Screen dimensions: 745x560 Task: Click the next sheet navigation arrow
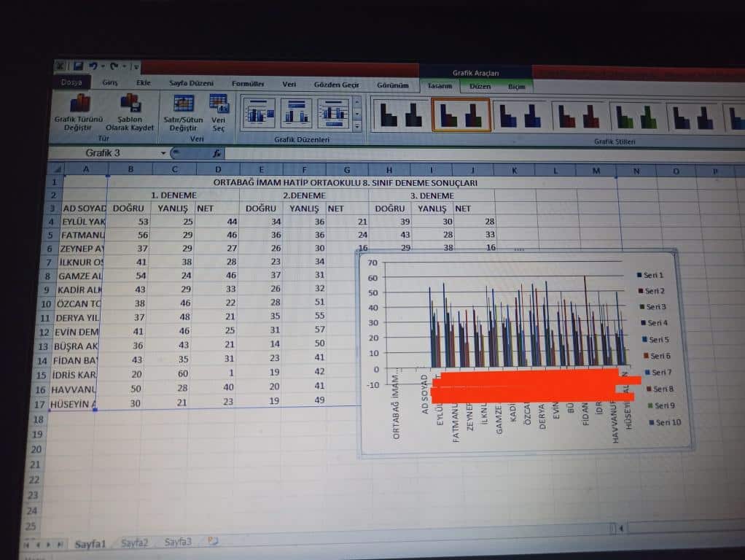(50, 544)
